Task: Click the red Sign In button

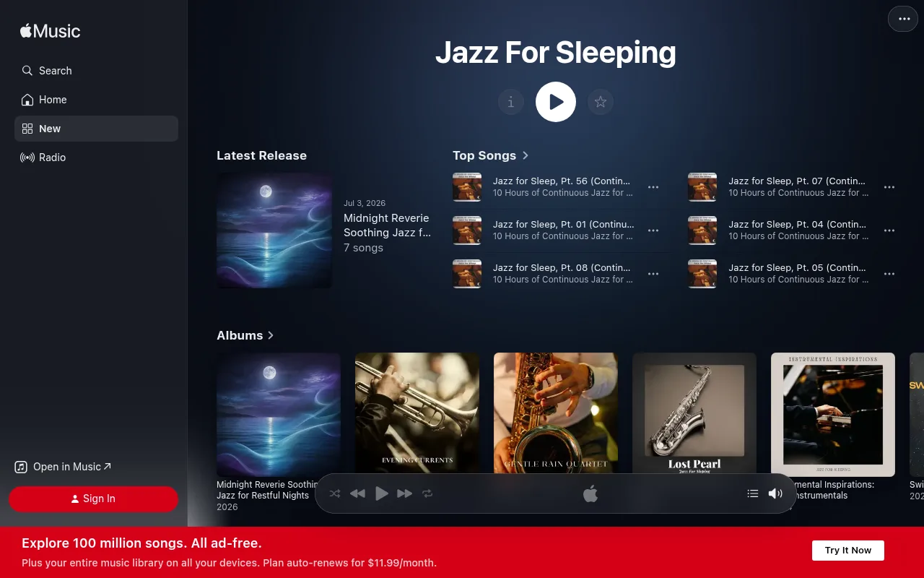Action: point(93,499)
